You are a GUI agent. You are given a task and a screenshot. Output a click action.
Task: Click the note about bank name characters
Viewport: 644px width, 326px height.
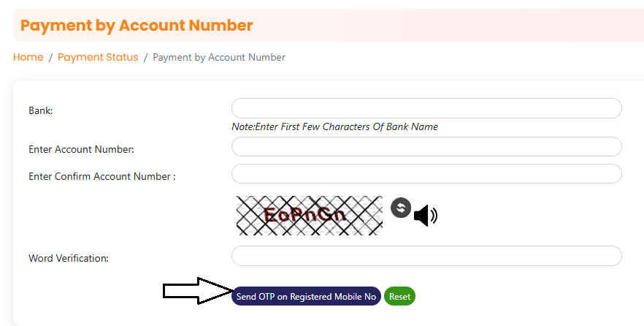pyautogui.click(x=334, y=126)
